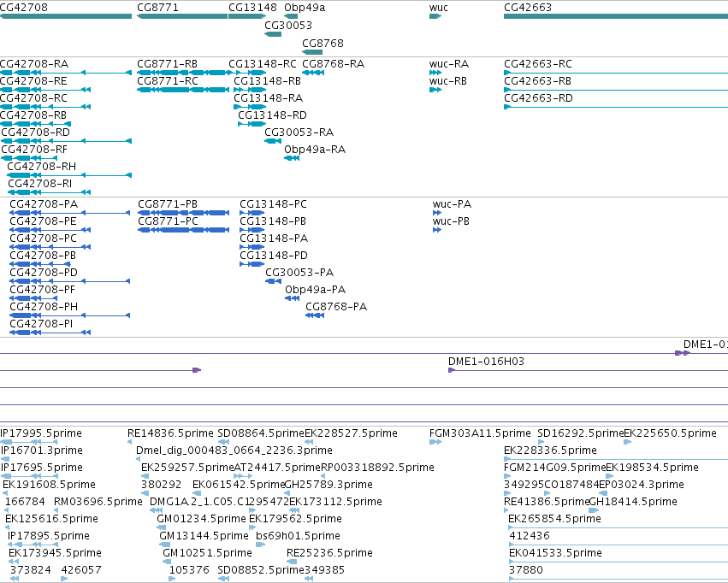Viewport: 728px width, 583px height.
Task: Select the CG8768 gene label
Action: click(323, 43)
